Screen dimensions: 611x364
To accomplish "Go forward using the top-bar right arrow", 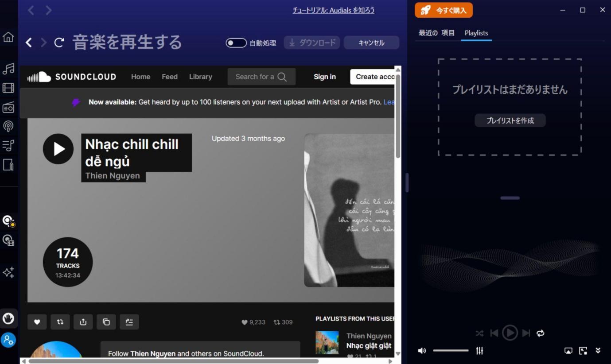I will (49, 10).
